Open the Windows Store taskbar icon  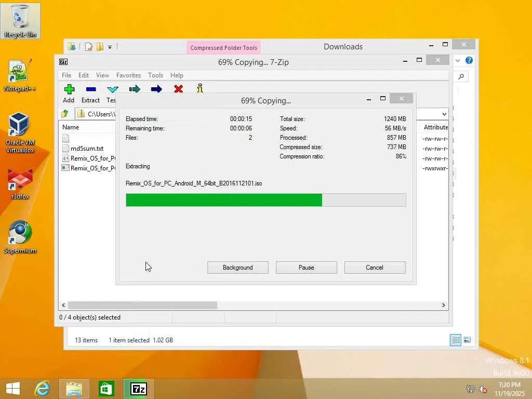coord(106,389)
